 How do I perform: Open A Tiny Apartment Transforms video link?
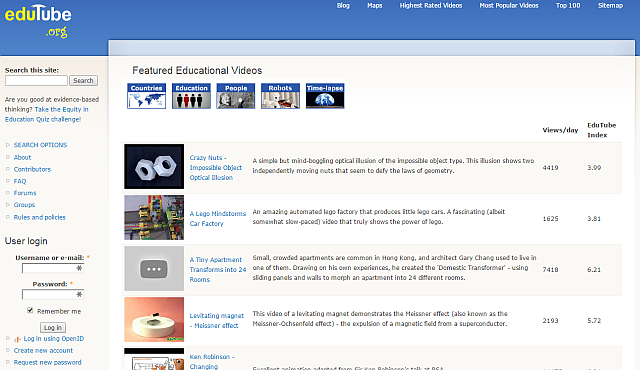click(x=218, y=270)
